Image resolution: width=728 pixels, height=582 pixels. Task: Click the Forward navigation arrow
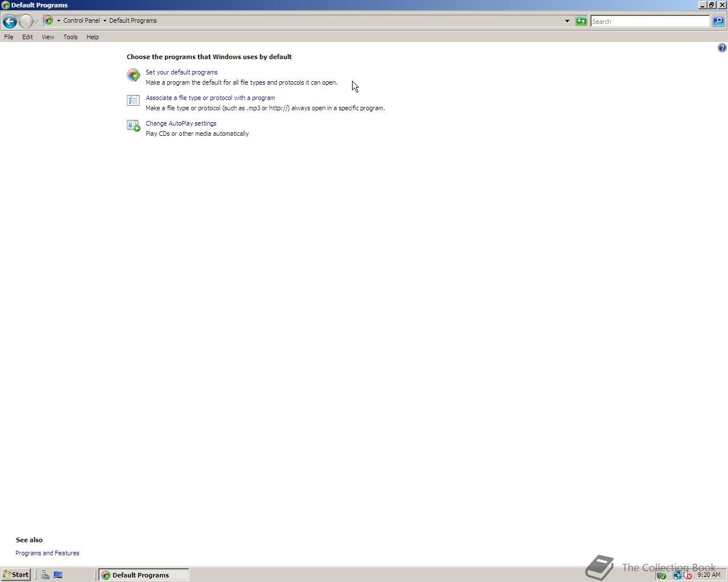click(x=26, y=21)
